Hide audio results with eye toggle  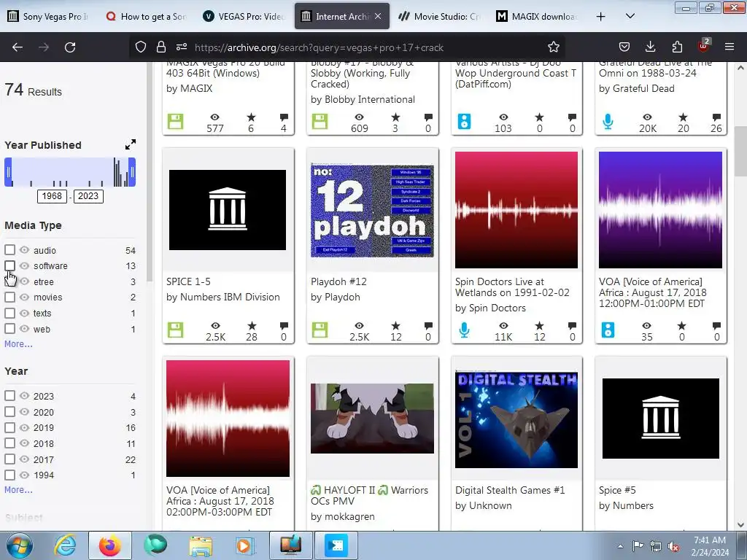pyautogui.click(x=24, y=250)
